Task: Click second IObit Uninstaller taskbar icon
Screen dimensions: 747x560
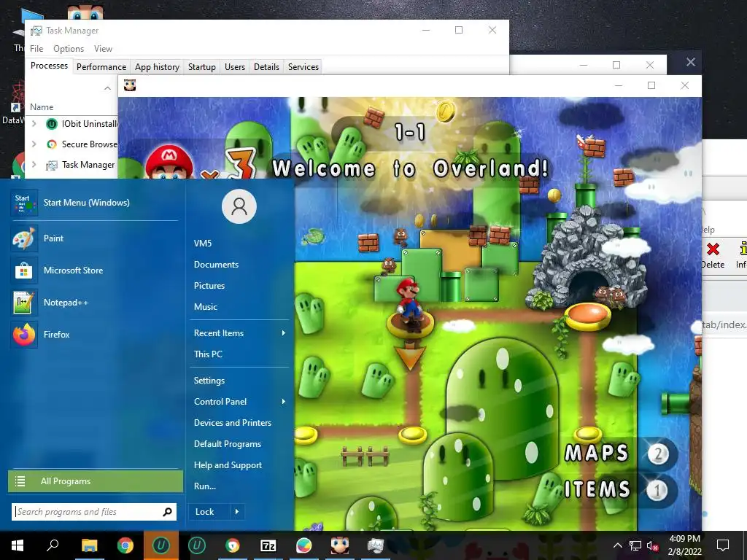Action: (x=197, y=545)
